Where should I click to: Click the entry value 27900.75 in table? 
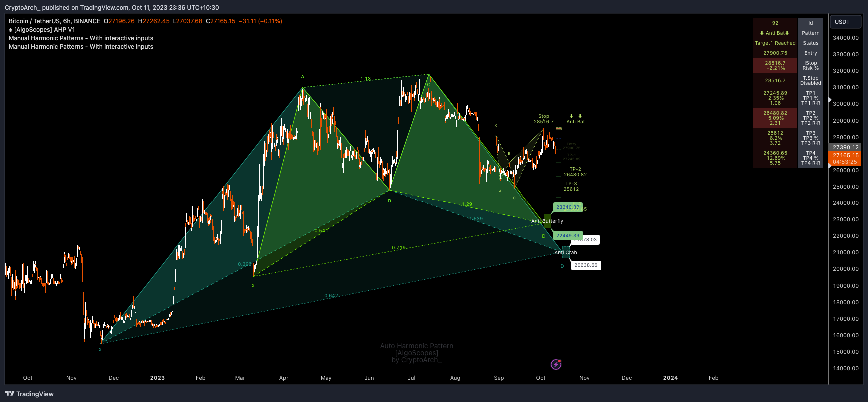(x=775, y=53)
